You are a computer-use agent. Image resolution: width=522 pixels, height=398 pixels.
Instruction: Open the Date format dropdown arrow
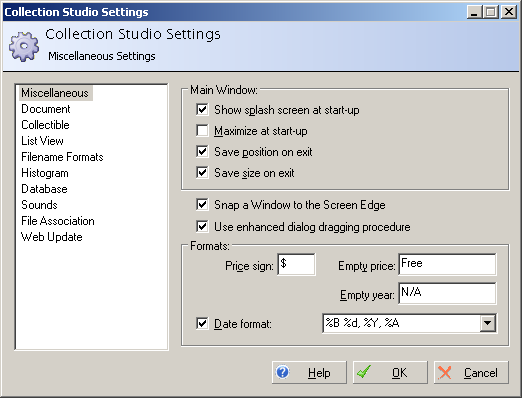coord(487,323)
